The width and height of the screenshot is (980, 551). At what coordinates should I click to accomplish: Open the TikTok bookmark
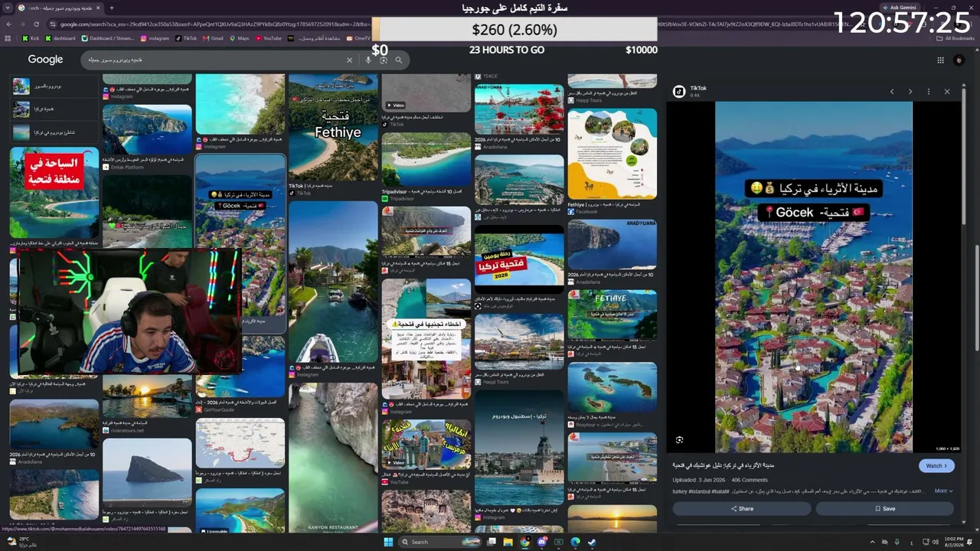tap(186, 38)
